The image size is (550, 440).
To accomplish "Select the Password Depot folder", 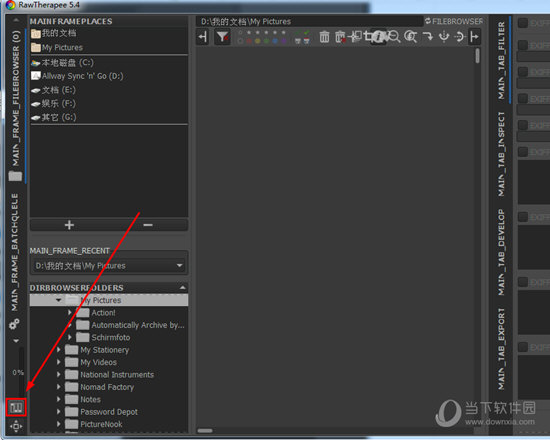I will point(109,412).
